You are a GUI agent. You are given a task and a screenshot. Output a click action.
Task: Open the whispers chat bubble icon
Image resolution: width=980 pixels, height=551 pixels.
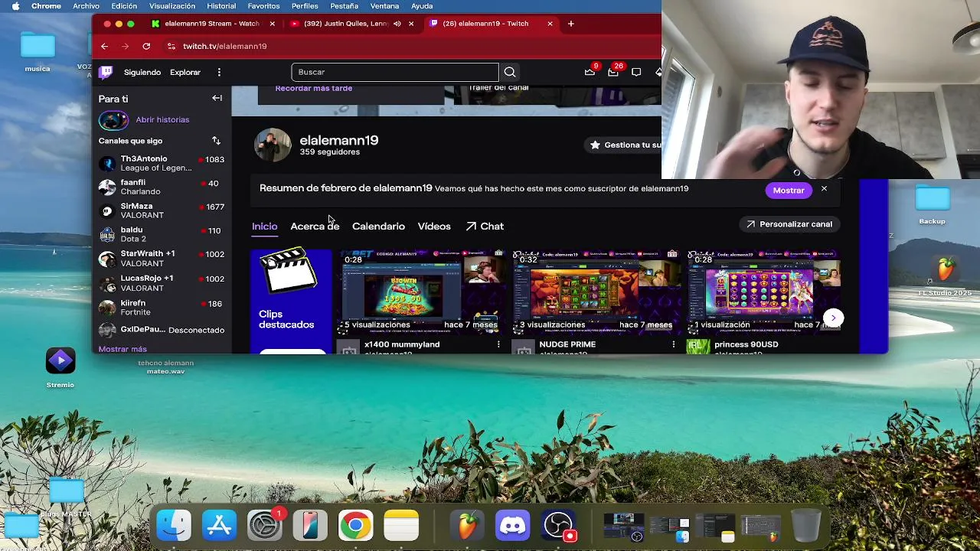pos(636,72)
